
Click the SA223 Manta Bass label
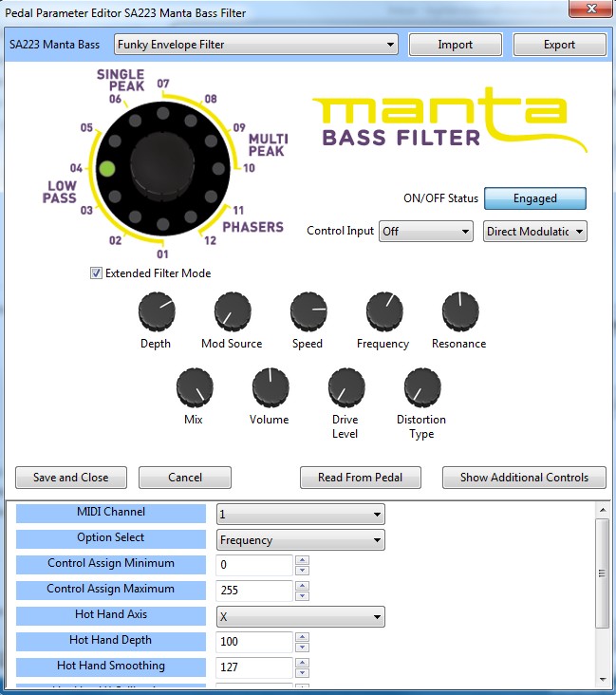54,45
